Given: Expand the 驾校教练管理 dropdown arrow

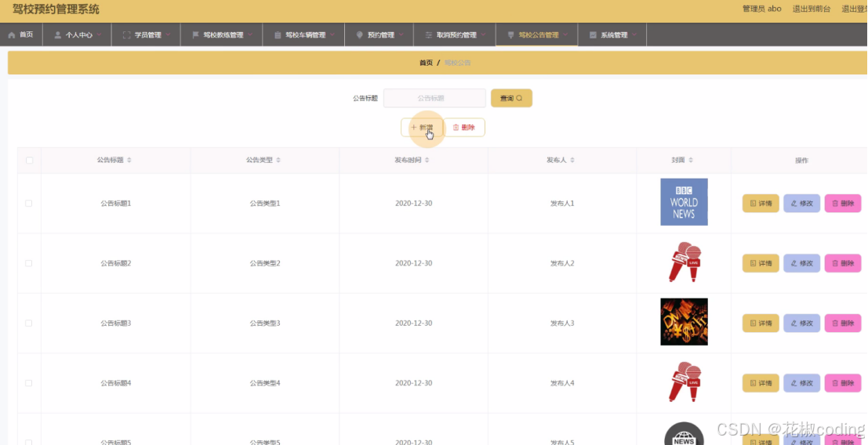Looking at the screenshot, I should [250, 34].
